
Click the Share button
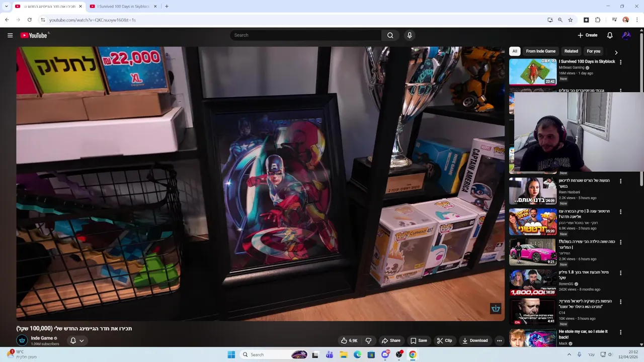[391, 340]
